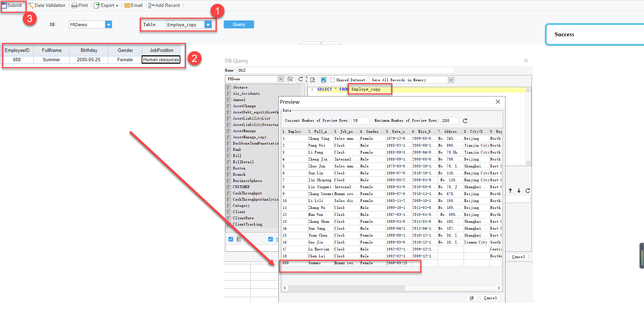This screenshot has height=312, width=644.
Task: Click Cancel in the DB Query window
Action: point(518,257)
